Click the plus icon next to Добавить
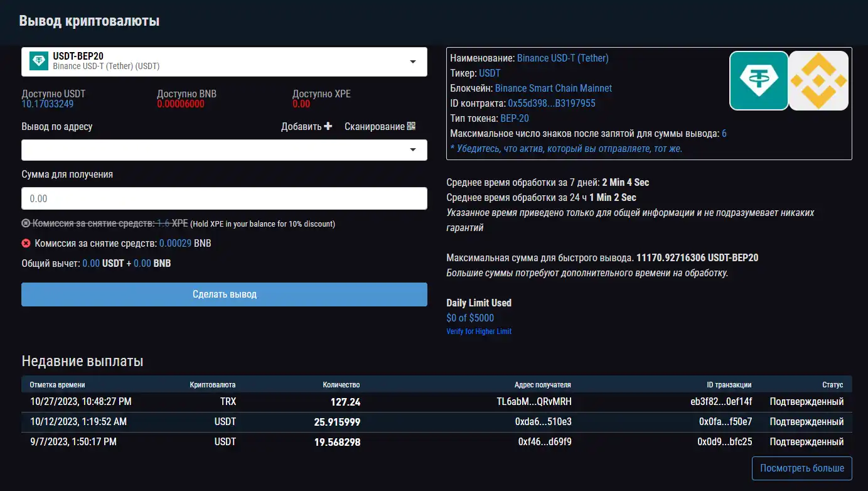The image size is (868, 491). pos(328,126)
